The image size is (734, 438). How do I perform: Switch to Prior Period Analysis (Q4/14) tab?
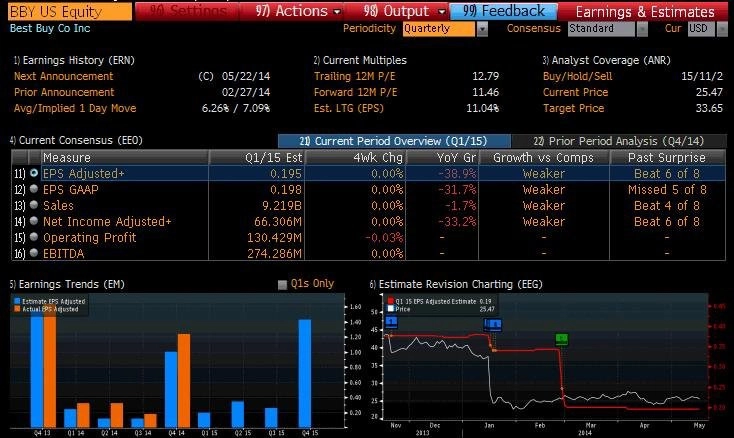click(x=619, y=141)
